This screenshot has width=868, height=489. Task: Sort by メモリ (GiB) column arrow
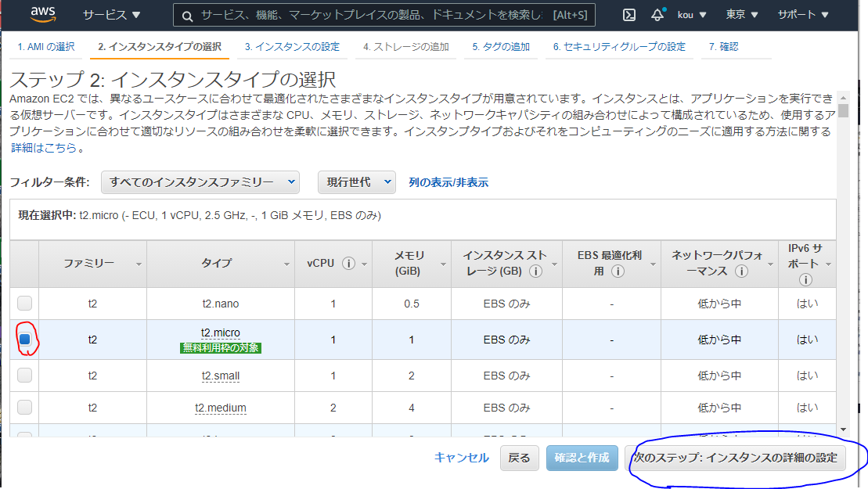tap(443, 264)
